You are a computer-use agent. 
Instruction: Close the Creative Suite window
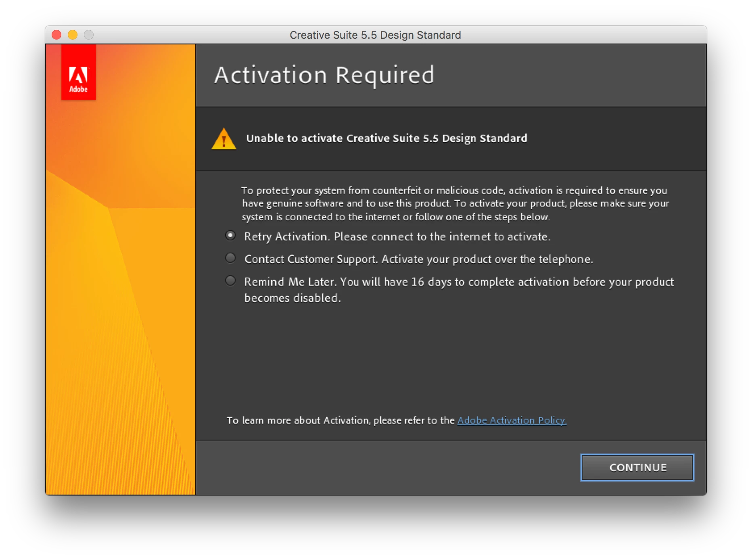point(56,35)
